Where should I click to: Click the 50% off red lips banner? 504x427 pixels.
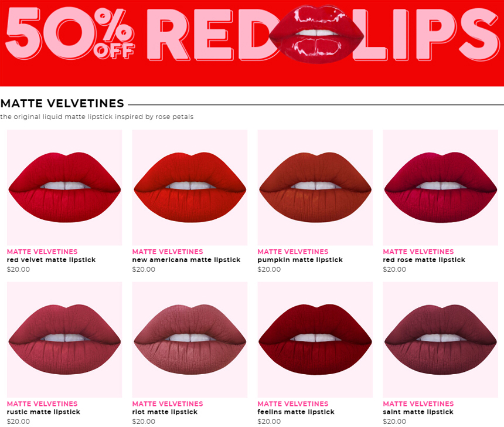point(252,43)
